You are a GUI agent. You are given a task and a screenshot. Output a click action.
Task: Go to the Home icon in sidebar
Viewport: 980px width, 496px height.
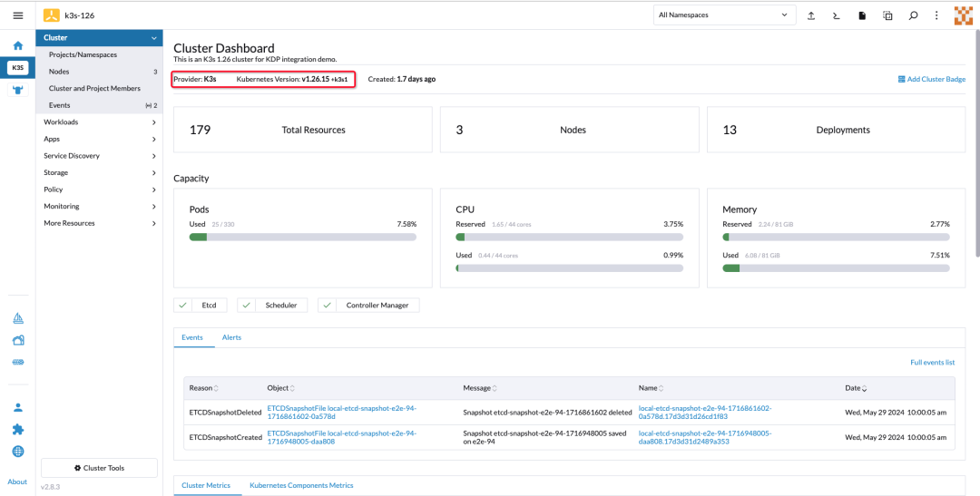(18, 45)
